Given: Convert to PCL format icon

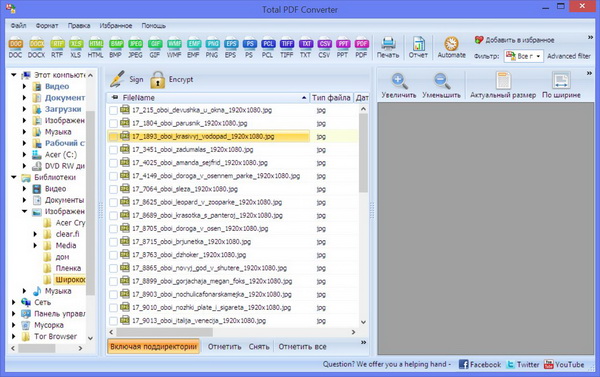Looking at the screenshot, I should (x=268, y=48).
